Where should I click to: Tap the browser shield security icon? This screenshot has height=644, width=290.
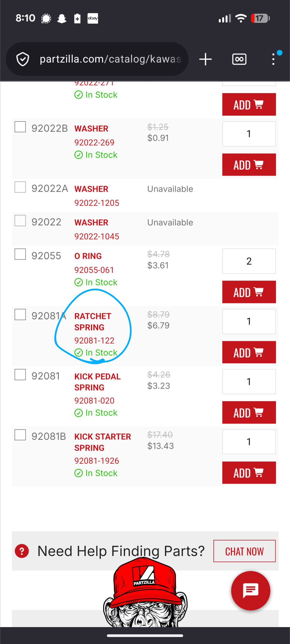[23, 59]
